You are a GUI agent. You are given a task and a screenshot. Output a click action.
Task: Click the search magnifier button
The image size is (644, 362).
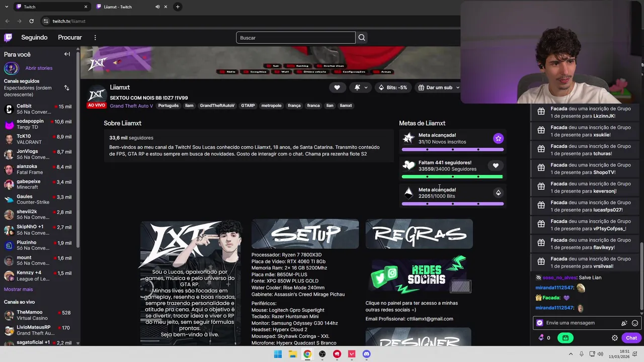pyautogui.click(x=362, y=38)
